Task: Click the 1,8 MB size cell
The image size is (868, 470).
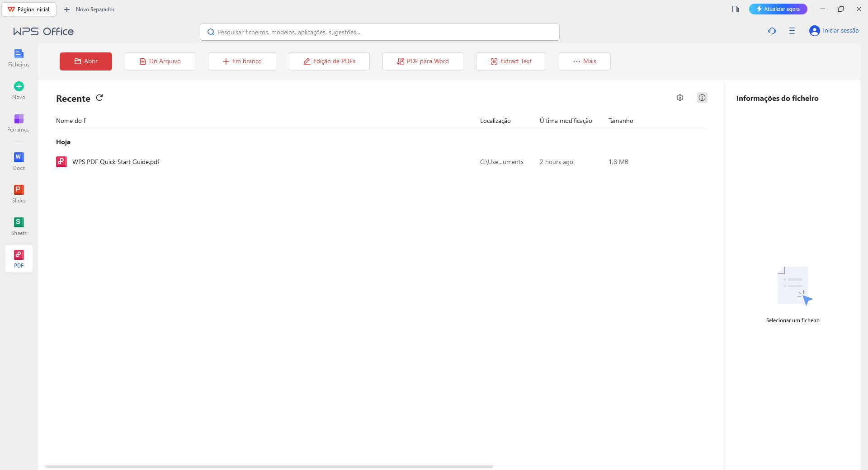Action: click(618, 162)
